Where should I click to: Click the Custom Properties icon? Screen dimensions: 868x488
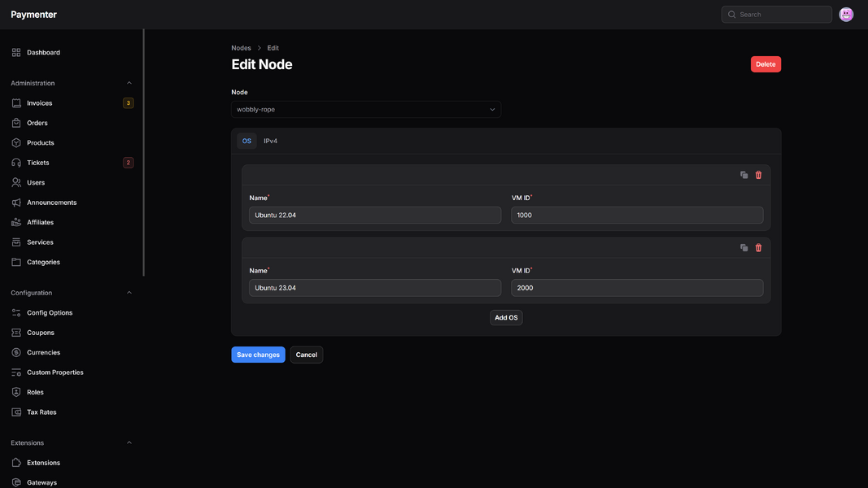(16, 373)
